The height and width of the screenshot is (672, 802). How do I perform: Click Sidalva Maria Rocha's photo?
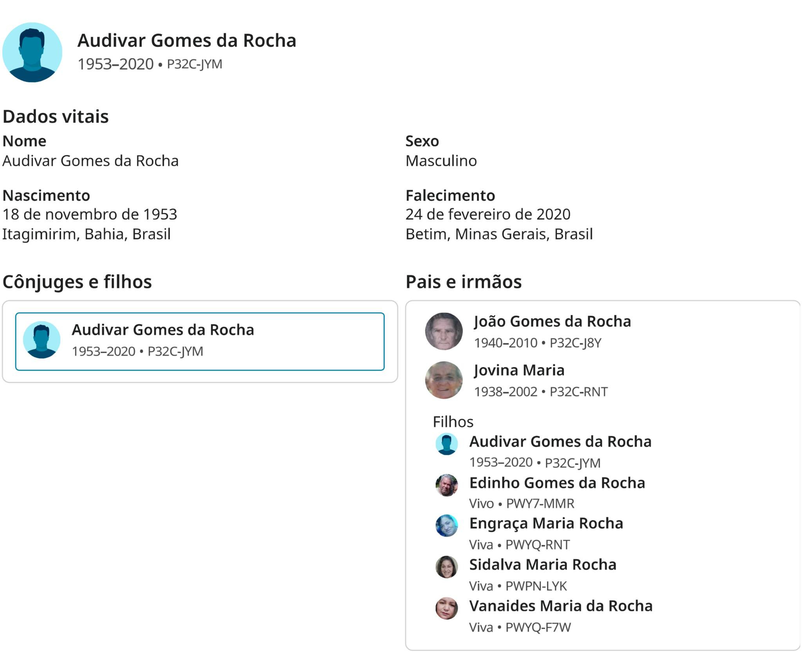pyautogui.click(x=446, y=567)
